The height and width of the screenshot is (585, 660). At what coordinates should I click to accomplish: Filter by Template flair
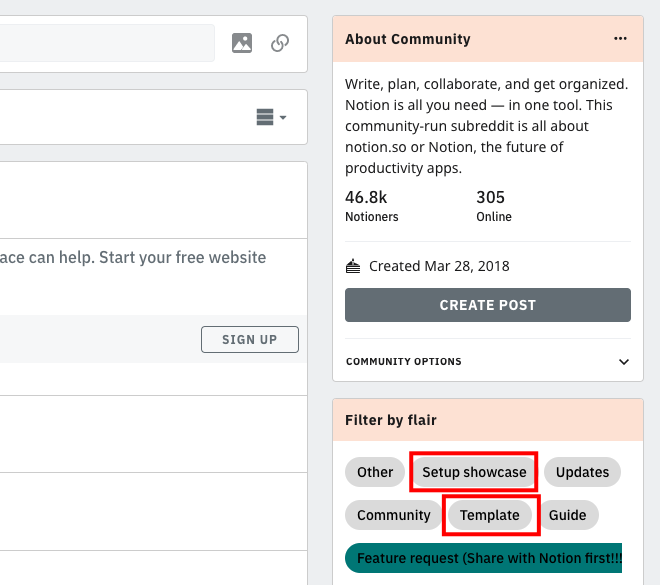click(490, 515)
